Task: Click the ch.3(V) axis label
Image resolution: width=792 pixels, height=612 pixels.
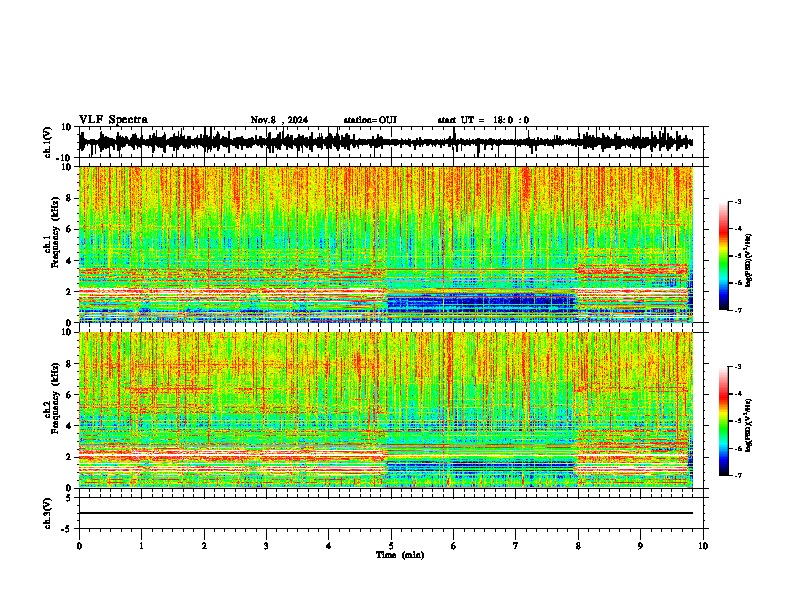Action: pos(48,513)
